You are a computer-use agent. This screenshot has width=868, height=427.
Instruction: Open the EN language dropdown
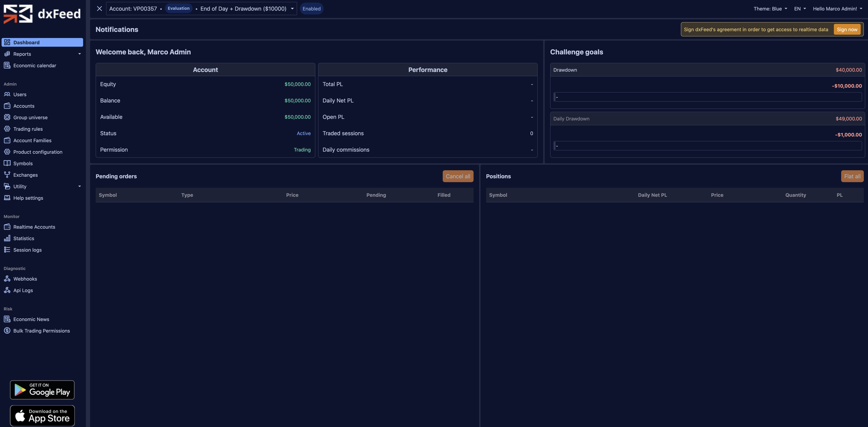(x=800, y=9)
